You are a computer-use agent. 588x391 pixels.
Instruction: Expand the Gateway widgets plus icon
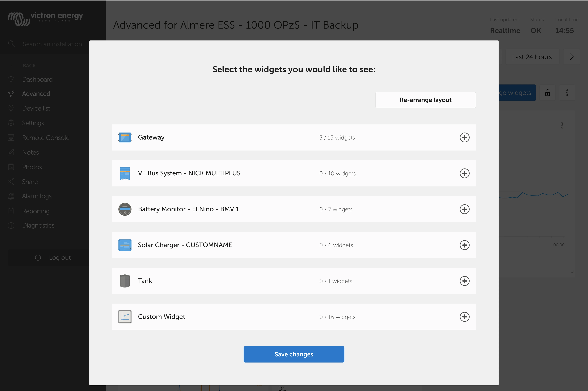pyautogui.click(x=464, y=137)
